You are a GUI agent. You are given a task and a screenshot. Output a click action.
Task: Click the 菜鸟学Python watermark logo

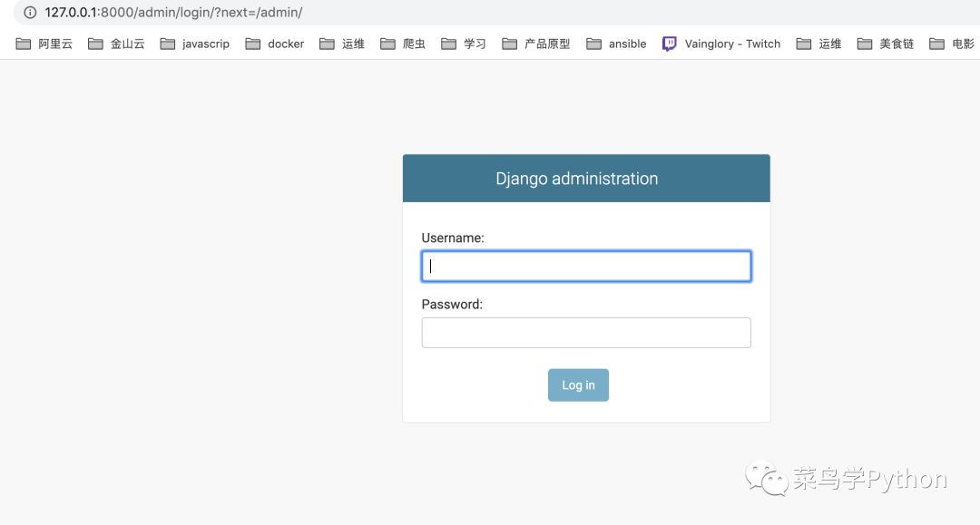847,479
